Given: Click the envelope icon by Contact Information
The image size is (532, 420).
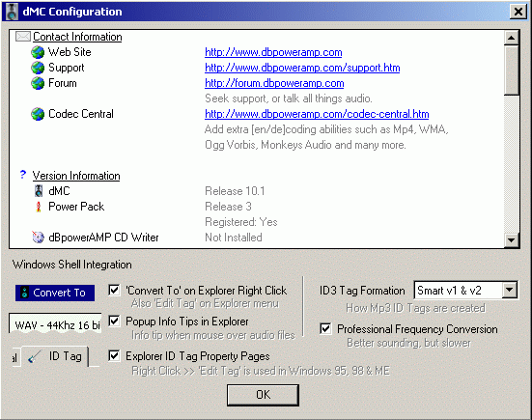Looking at the screenshot, I should (x=23, y=37).
